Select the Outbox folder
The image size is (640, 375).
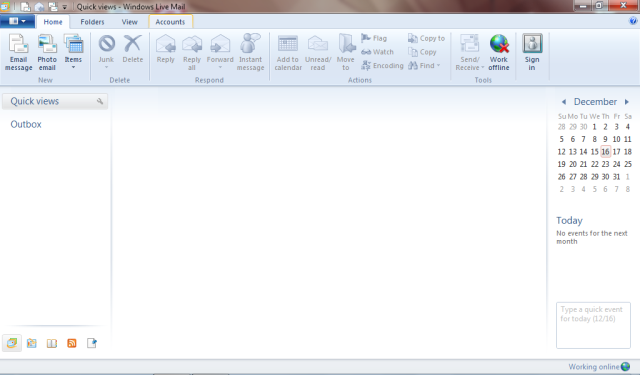[x=26, y=124]
